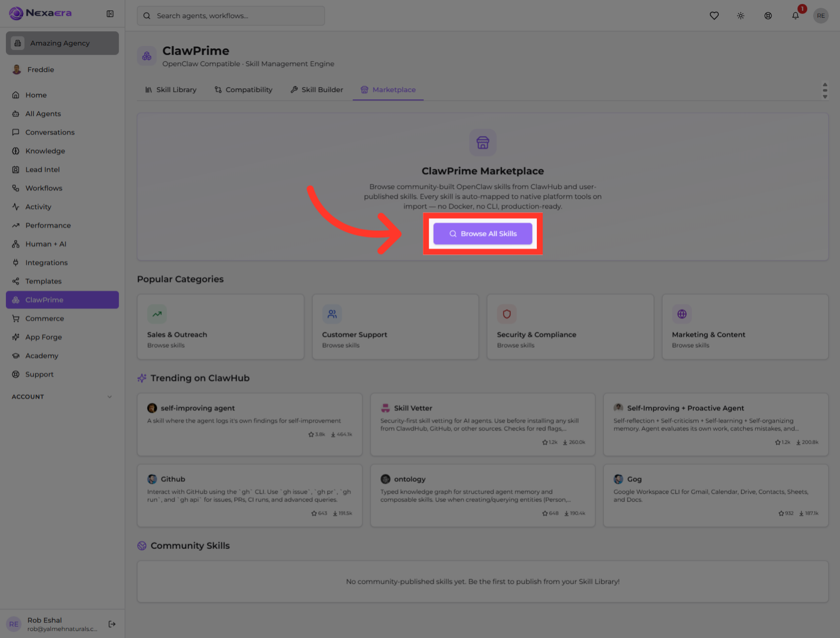Click Browse All Skills button
This screenshot has width=840, height=638.
483,234
